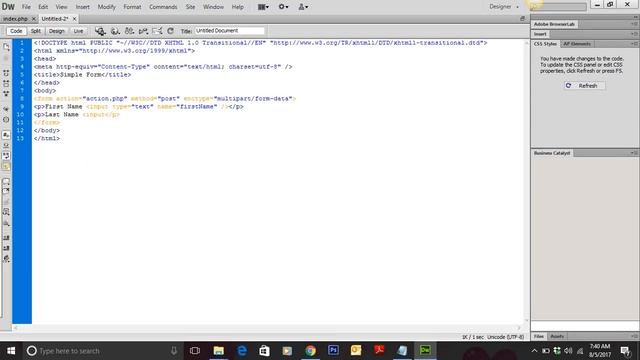Open File Explorer from the taskbar
This screenshot has height=360, width=640.
click(219, 351)
